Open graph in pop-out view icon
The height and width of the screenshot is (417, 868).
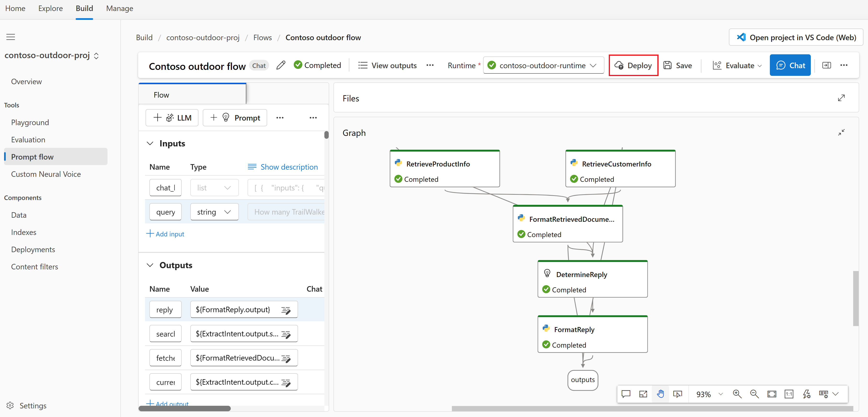pyautogui.click(x=643, y=394)
